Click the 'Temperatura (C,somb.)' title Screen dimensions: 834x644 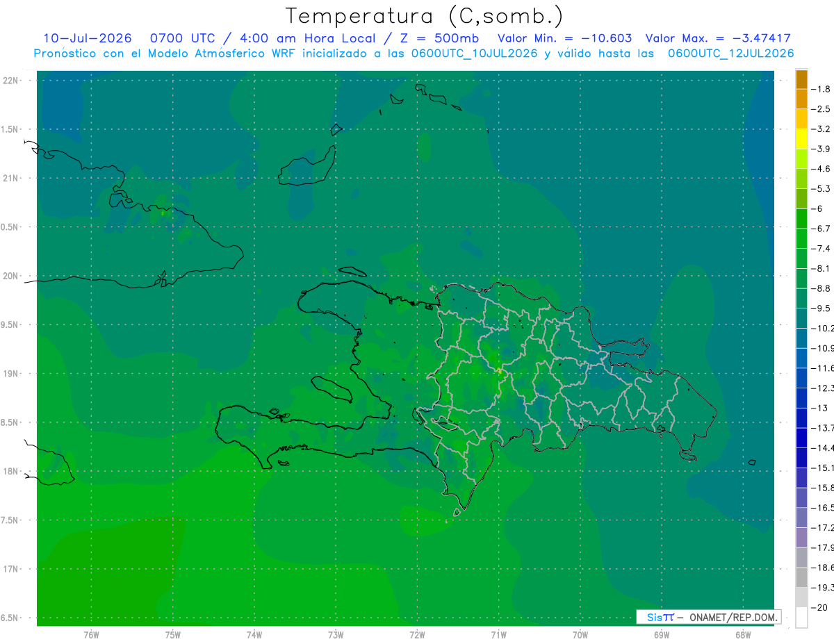(x=424, y=16)
